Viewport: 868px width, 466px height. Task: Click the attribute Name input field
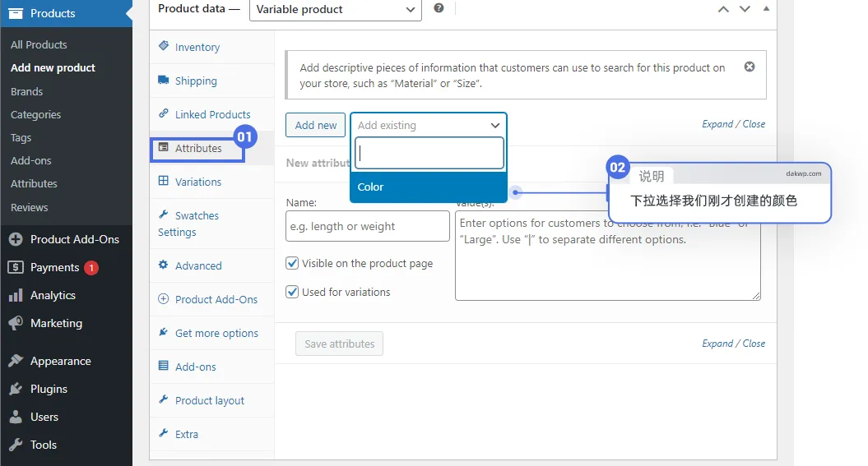[368, 226]
